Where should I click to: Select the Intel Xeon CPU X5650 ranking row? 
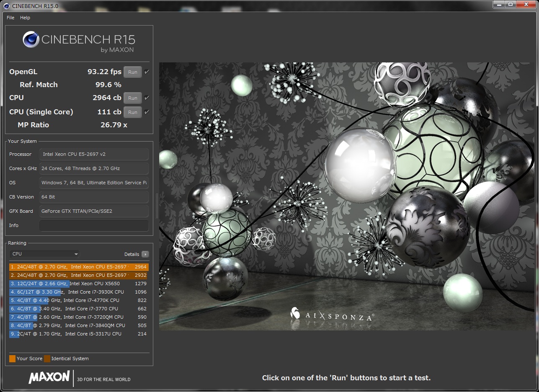79,284
